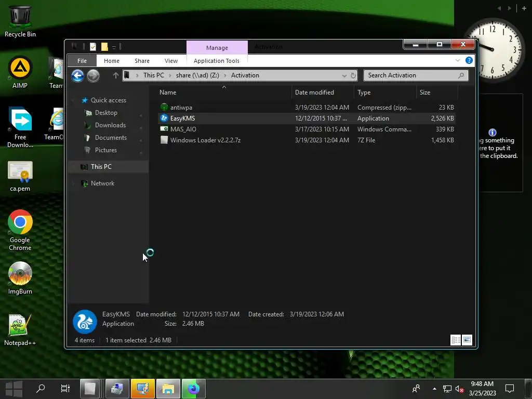Go up one folder level arrow
This screenshot has width=532, height=399.
(x=116, y=75)
